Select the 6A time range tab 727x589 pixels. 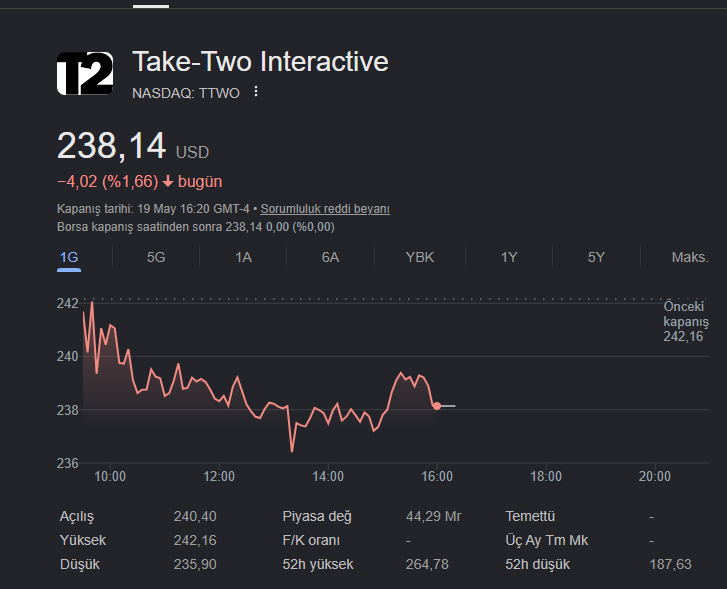coord(331,257)
